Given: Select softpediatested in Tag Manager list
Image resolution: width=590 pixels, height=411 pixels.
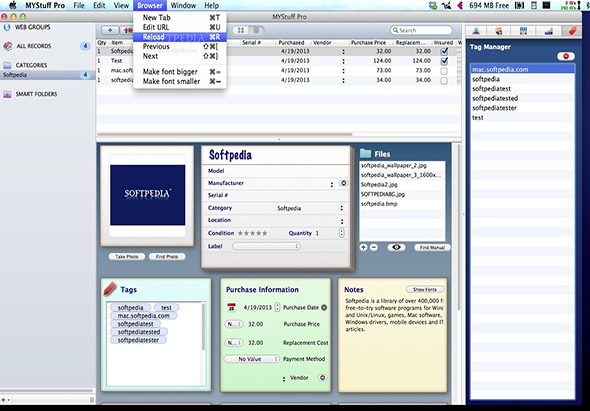Looking at the screenshot, I should 522,98.
